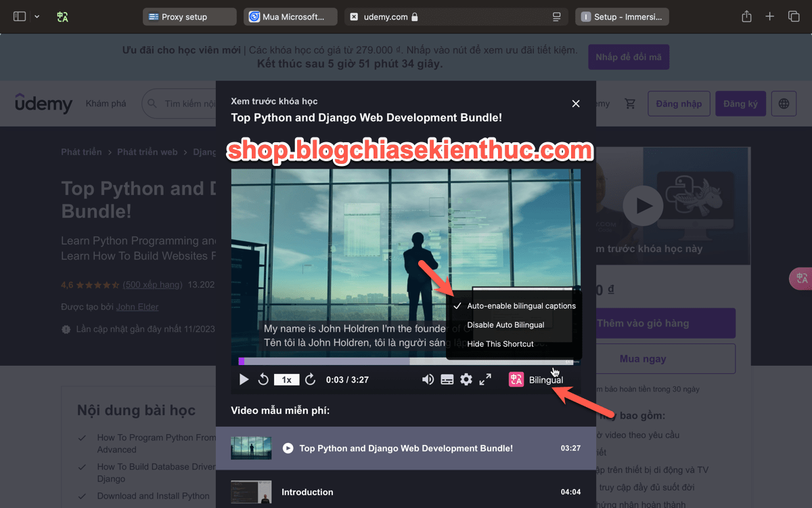Click the Udemy logo
This screenshot has width=812, height=508.
point(43,103)
